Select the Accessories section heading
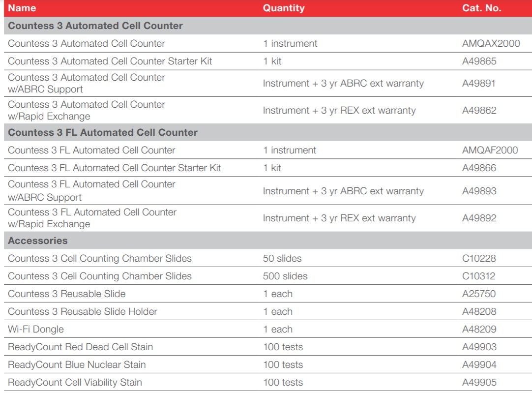 click(38, 241)
